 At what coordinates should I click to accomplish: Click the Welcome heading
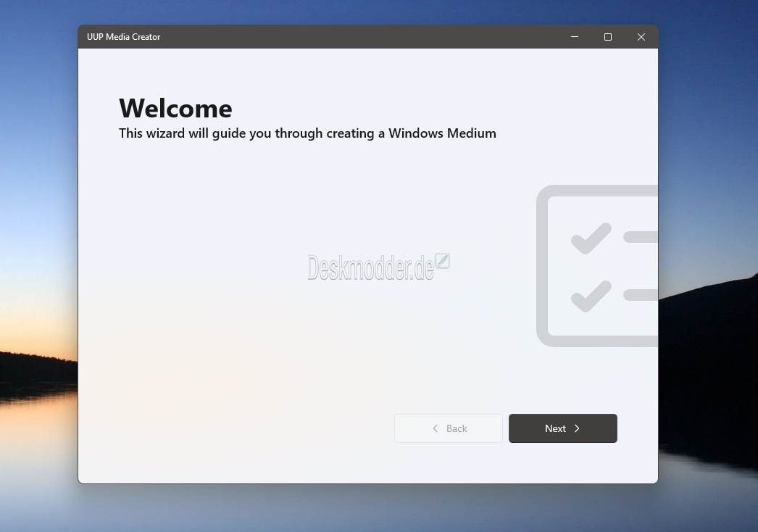175,108
